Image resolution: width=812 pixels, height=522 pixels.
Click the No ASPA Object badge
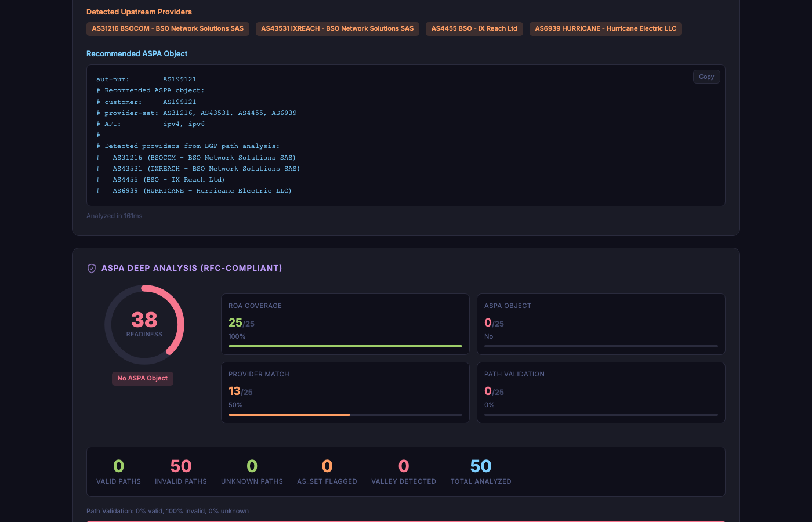pyautogui.click(x=143, y=378)
